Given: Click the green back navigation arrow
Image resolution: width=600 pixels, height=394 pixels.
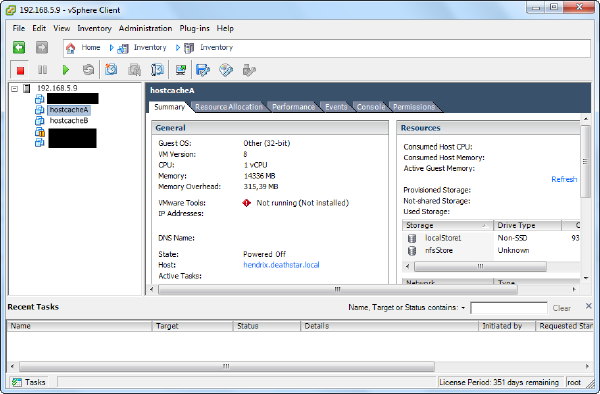Looking at the screenshot, I should [19, 47].
